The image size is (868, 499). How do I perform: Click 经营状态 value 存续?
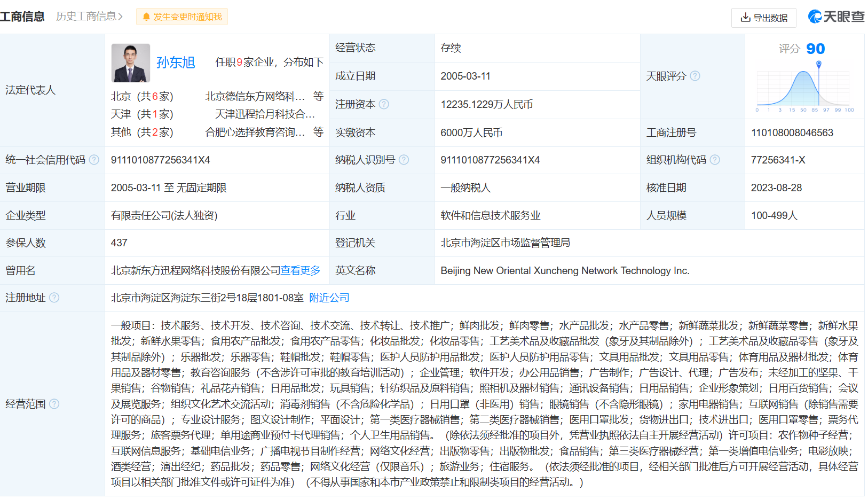451,48
